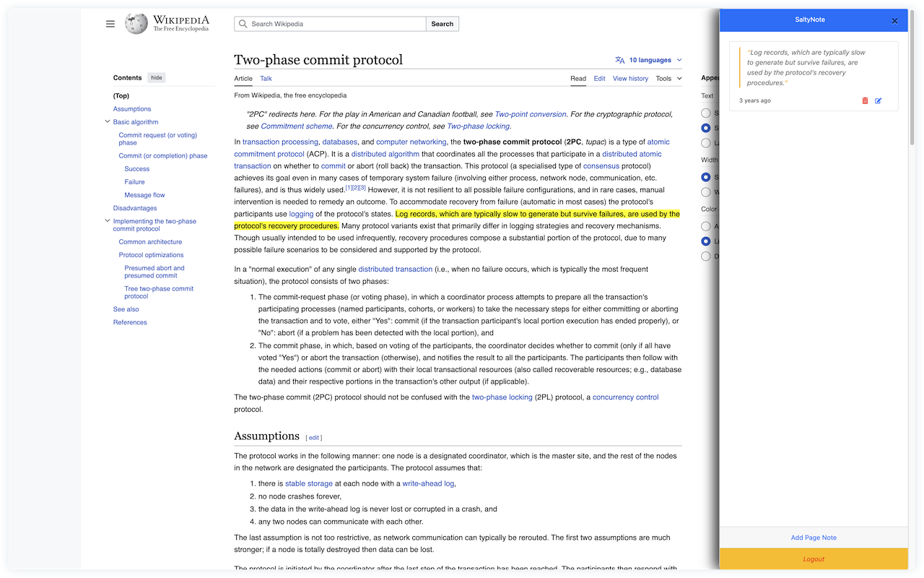Collapse the Basic algorithm contents section
The height and width of the screenshot is (578, 924).
pyautogui.click(x=108, y=122)
